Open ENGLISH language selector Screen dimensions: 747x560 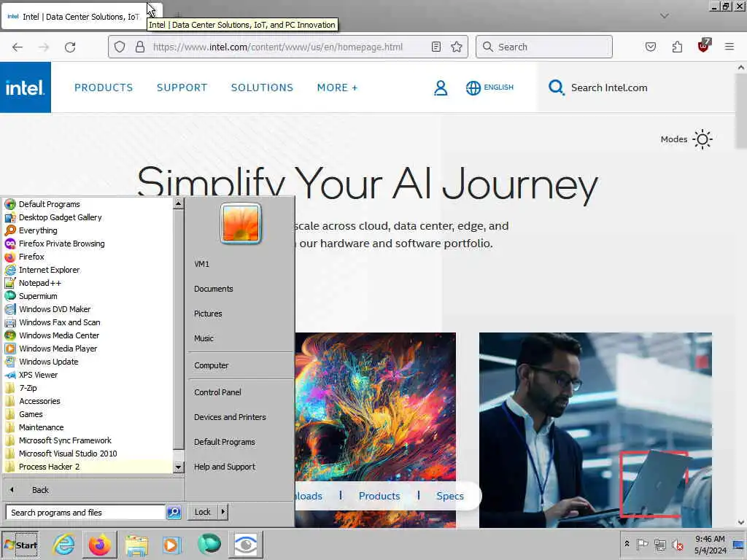point(489,87)
